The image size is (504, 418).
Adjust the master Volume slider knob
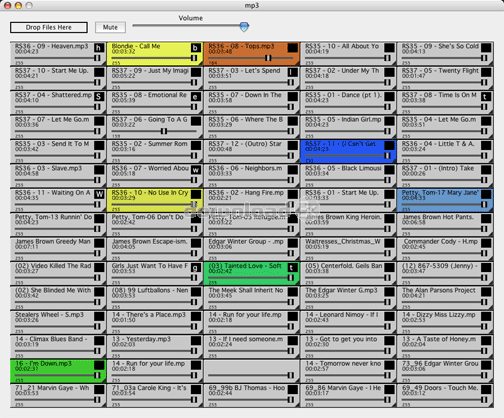244,27
